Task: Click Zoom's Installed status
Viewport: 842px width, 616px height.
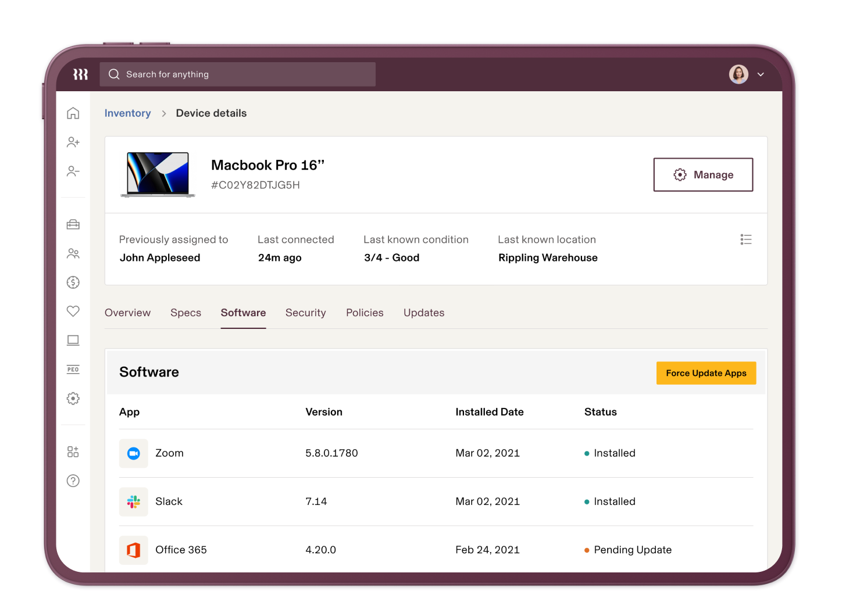Action: 610,453
